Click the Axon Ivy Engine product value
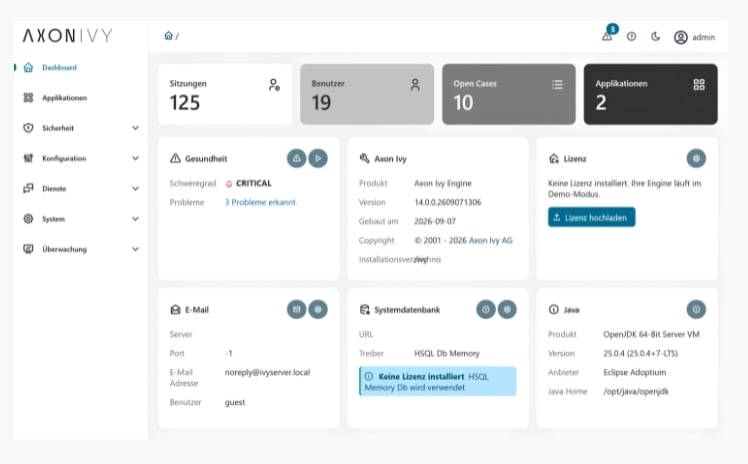This screenshot has height=464, width=748. (x=443, y=183)
